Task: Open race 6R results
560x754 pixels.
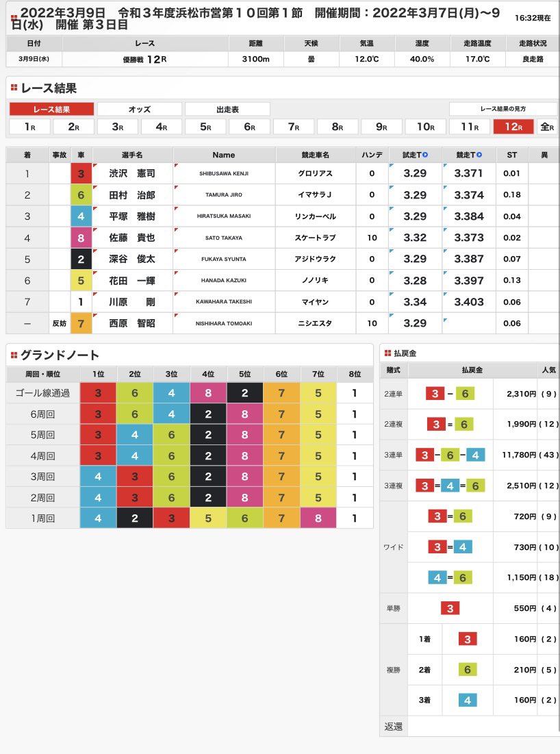Action: pos(248,127)
